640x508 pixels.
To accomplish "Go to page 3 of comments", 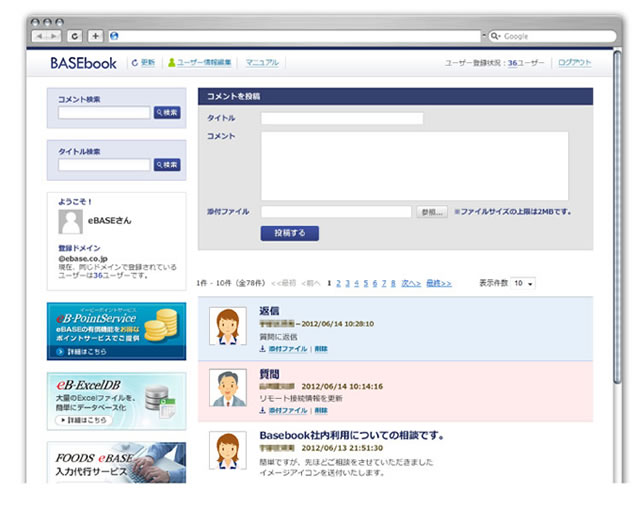I will click(x=347, y=284).
